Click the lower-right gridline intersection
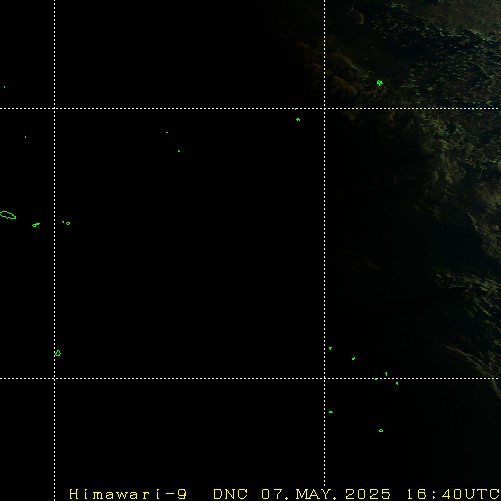Image resolution: width=501 pixels, height=501 pixels. [x=325, y=378]
